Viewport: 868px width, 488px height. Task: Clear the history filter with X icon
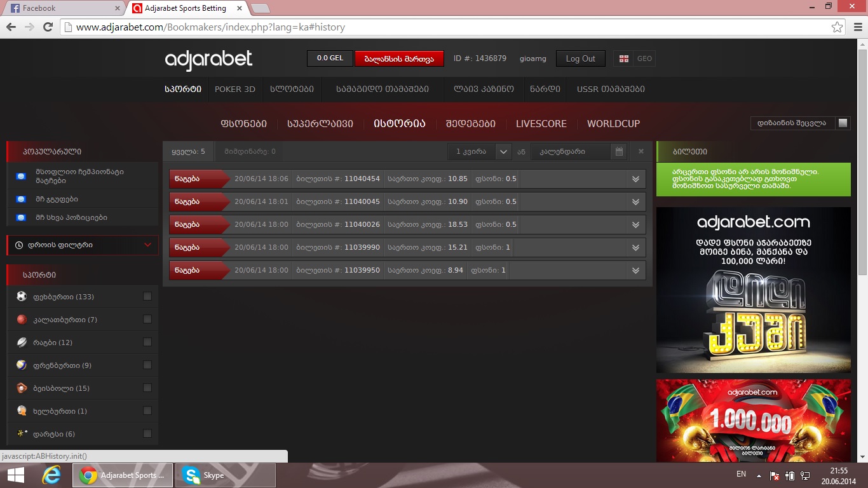641,151
